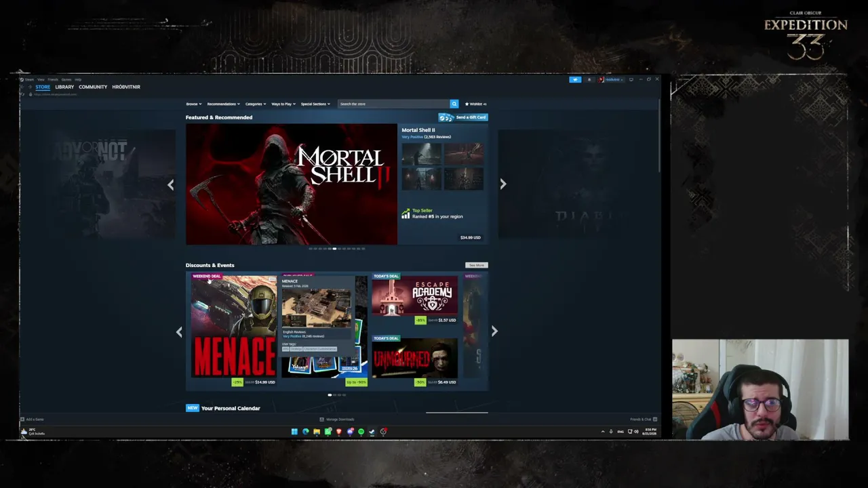Open Manage Downloads at bottom bar
Viewport: 868px width, 488px height.
[x=337, y=420]
